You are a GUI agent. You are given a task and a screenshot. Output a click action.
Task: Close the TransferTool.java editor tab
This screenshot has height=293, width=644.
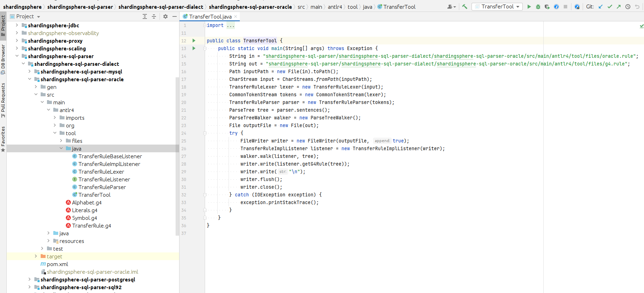point(236,16)
